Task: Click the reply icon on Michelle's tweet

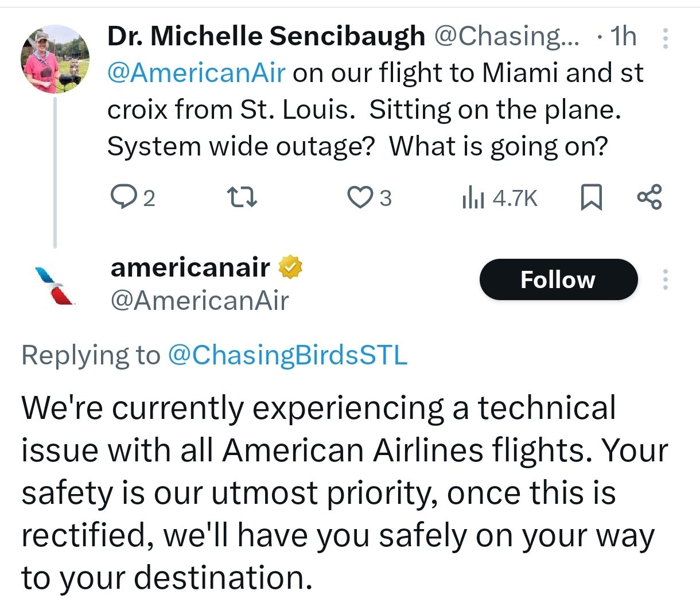Action: (x=122, y=197)
